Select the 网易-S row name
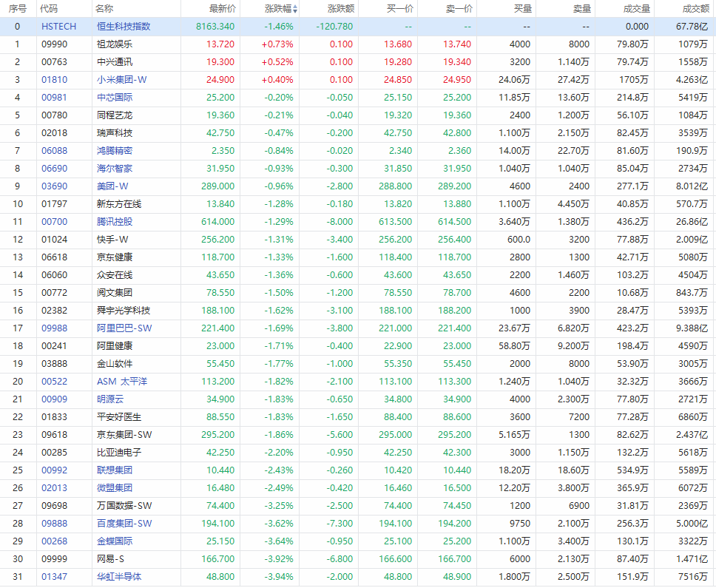This screenshot has height=588, width=716. pyautogui.click(x=110, y=559)
